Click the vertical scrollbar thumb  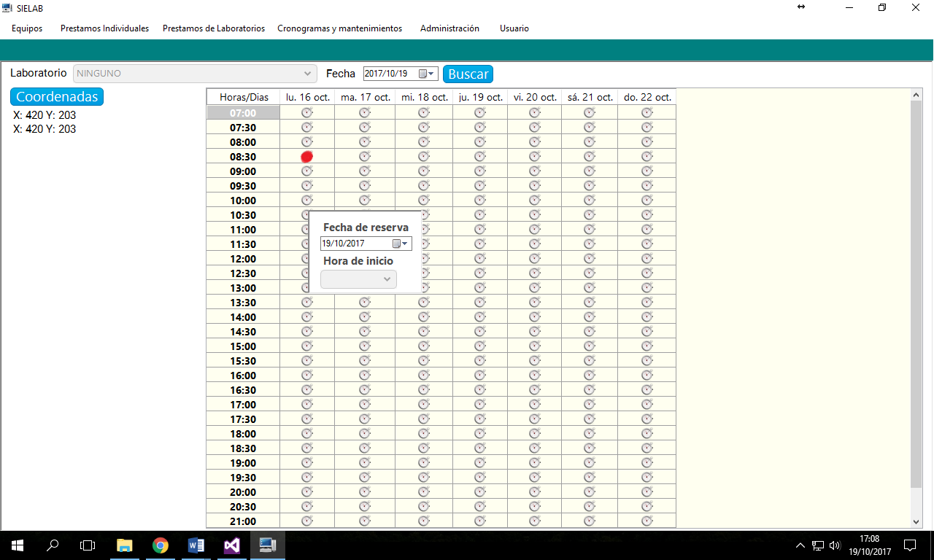pyautogui.click(x=917, y=295)
